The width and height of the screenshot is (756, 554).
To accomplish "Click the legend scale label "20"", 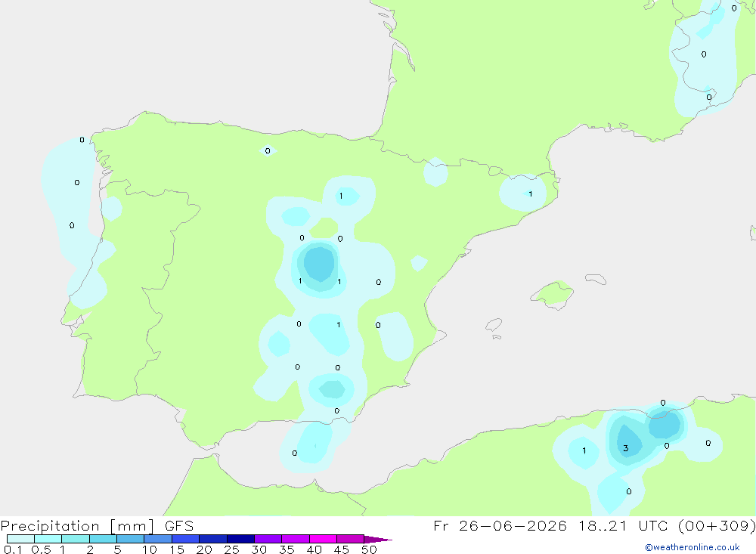I will click(x=204, y=549).
